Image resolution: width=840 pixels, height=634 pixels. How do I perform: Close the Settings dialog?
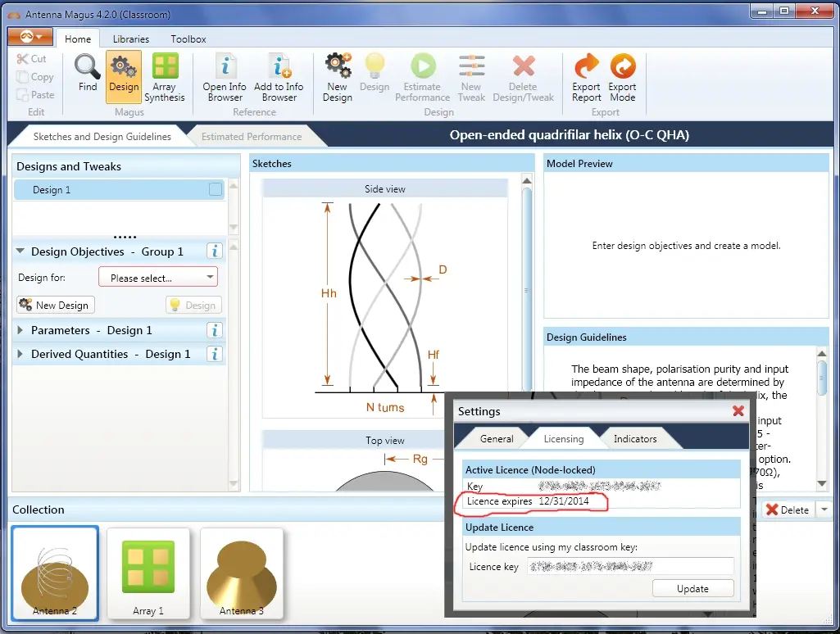click(738, 410)
